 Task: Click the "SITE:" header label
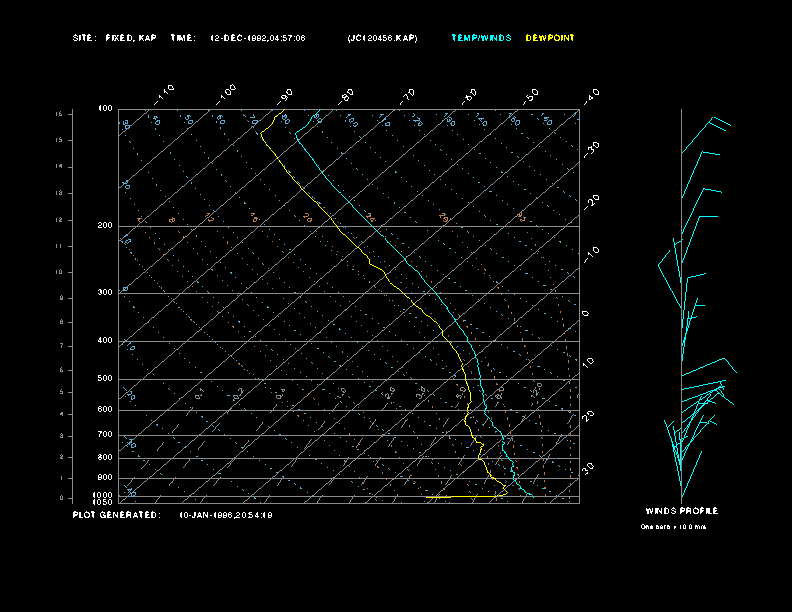83,38
